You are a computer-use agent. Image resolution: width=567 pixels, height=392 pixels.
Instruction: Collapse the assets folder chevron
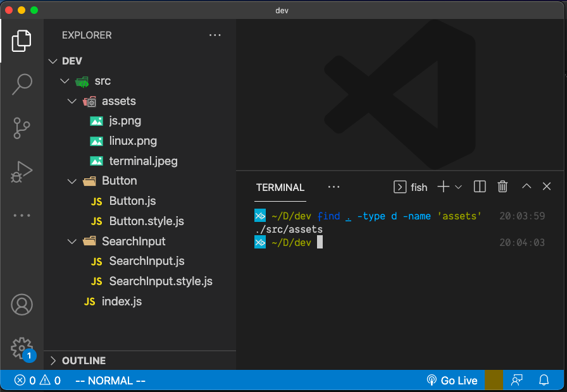click(72, 101)
